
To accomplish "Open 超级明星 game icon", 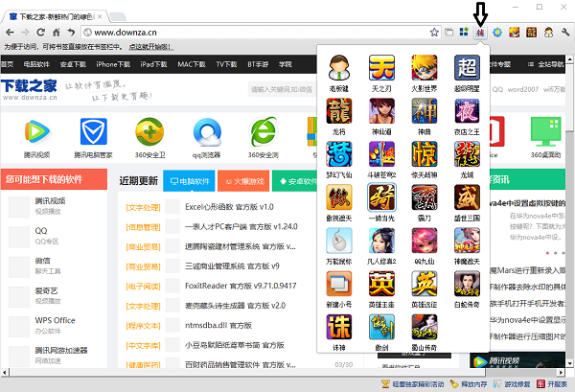I will pos(467,68).
